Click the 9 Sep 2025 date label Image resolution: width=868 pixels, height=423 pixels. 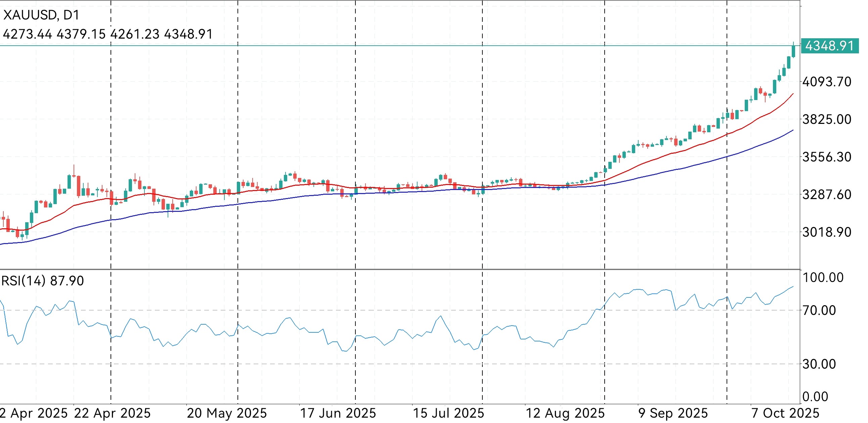[673, 413]
